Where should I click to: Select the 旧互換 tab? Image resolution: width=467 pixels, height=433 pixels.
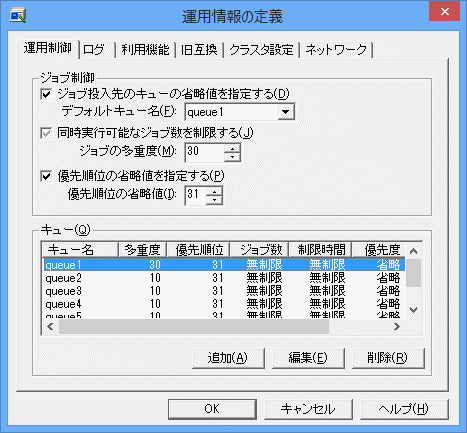pyautogui.click(x=199, y=50)
